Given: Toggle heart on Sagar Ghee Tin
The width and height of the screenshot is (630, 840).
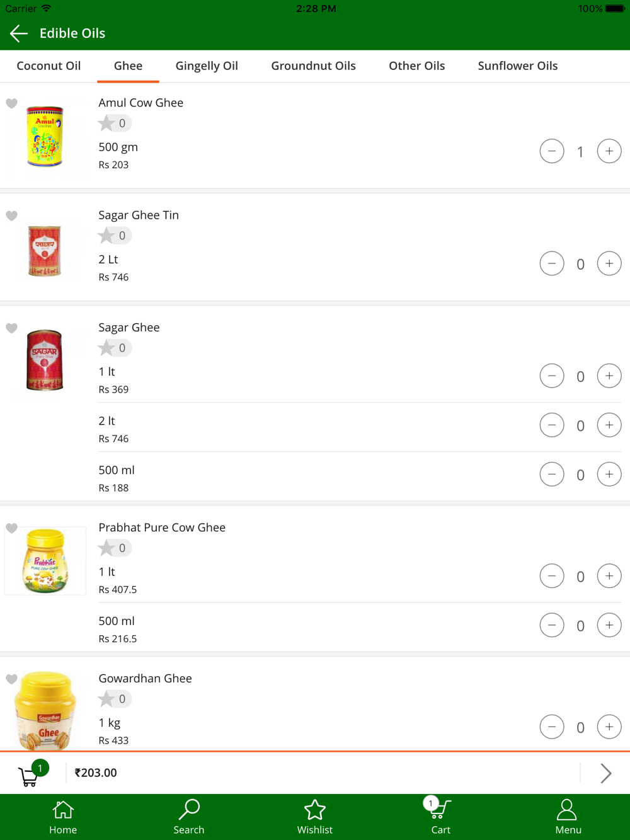Looking at the screenshot, I should coord(11,216).
